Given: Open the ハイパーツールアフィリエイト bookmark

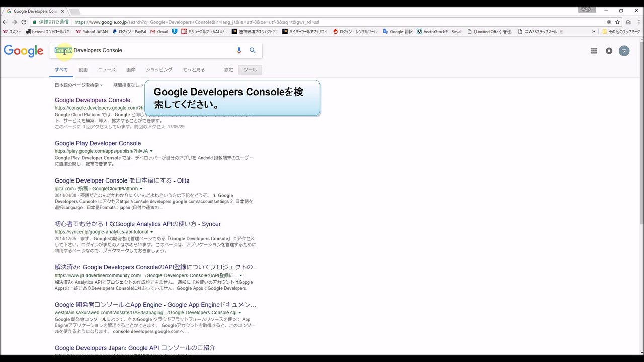Looking at the screenshot, I should 305,32.
